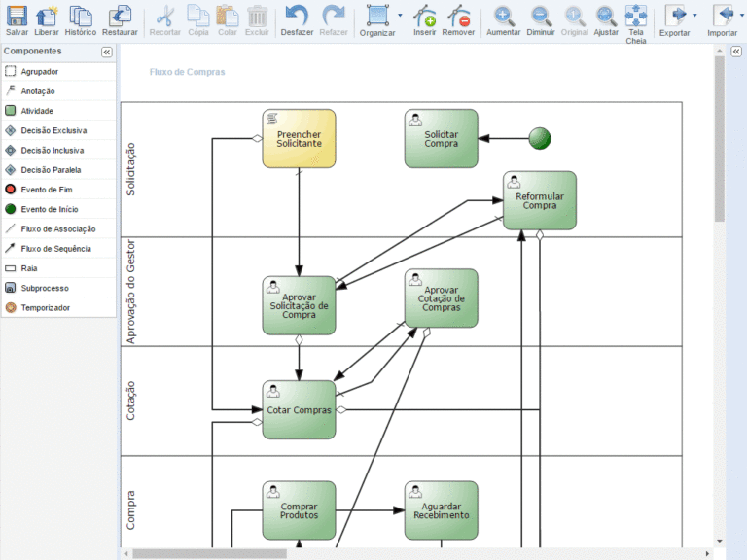
Task: Click the Liberar toolbar icon
Action: (47, 16)
